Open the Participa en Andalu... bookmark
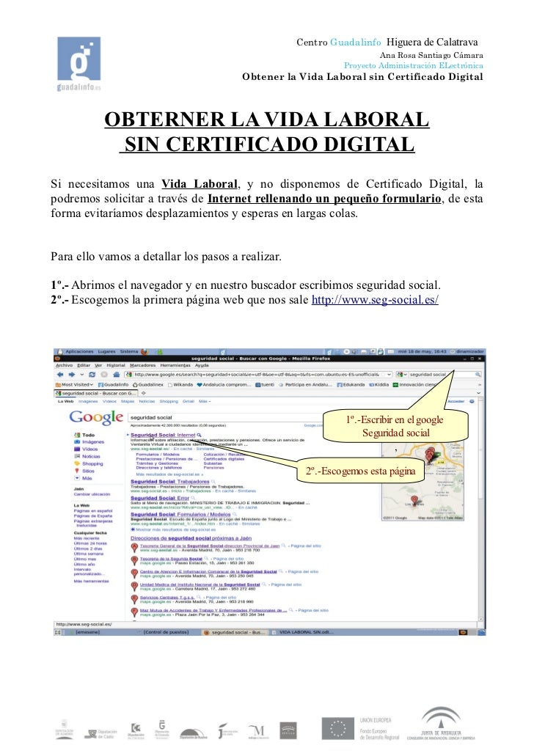 pos(305,385)
